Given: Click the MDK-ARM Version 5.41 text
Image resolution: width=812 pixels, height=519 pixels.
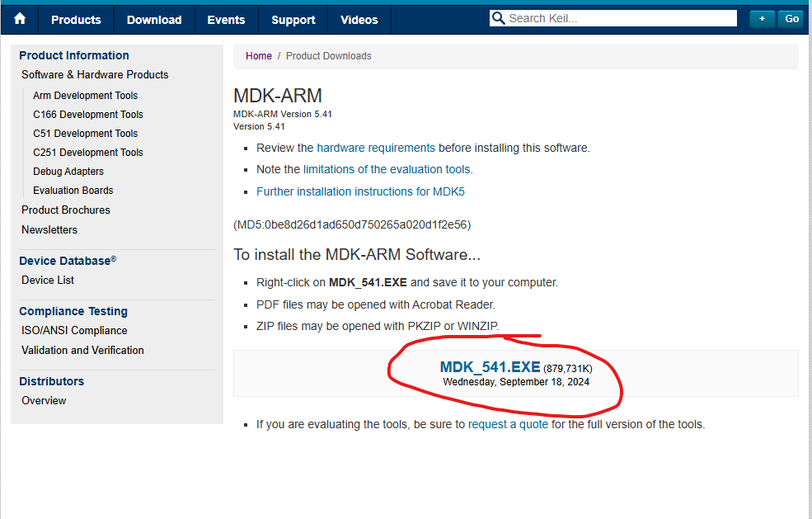Looking at the screenshot, I should click(x=283, y=114).
